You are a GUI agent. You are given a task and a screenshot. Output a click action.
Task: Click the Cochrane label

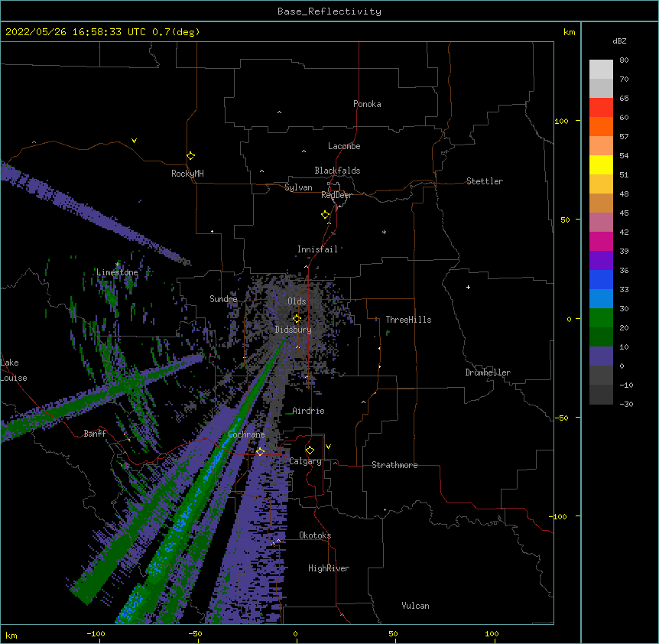(247, 434)
